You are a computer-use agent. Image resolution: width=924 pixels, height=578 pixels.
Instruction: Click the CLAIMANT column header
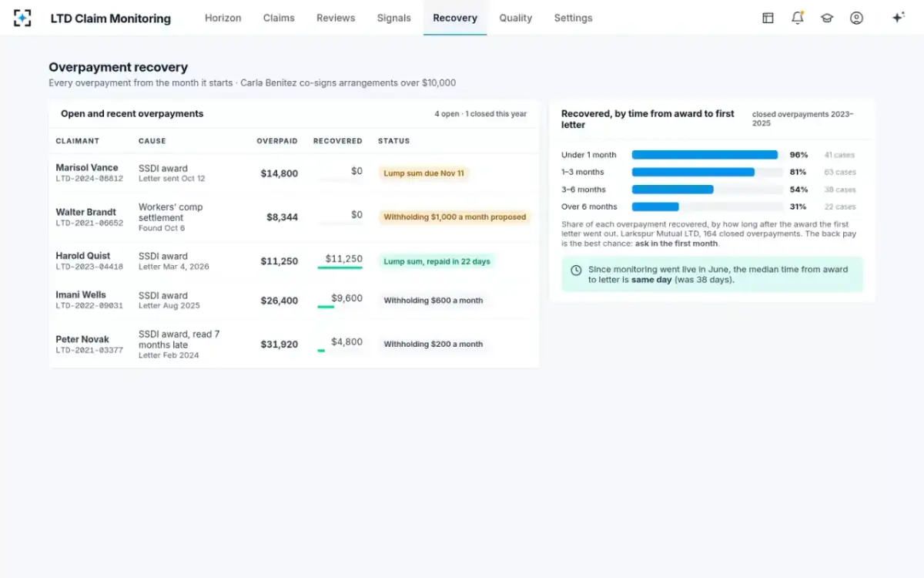click(78, 141)
